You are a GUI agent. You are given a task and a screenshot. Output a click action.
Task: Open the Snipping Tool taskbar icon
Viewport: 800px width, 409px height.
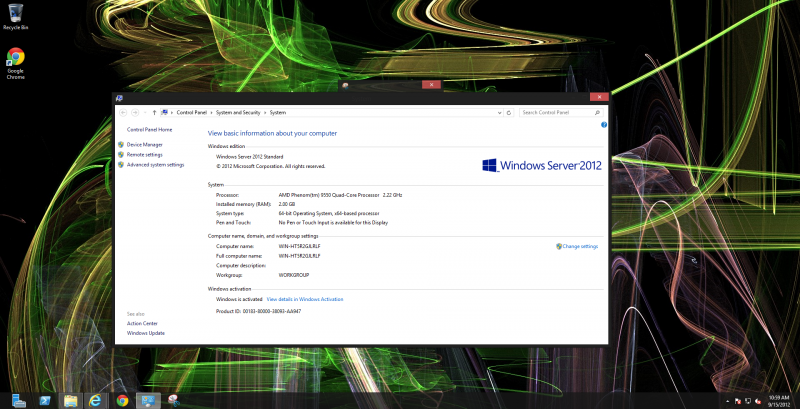point(173,401)
